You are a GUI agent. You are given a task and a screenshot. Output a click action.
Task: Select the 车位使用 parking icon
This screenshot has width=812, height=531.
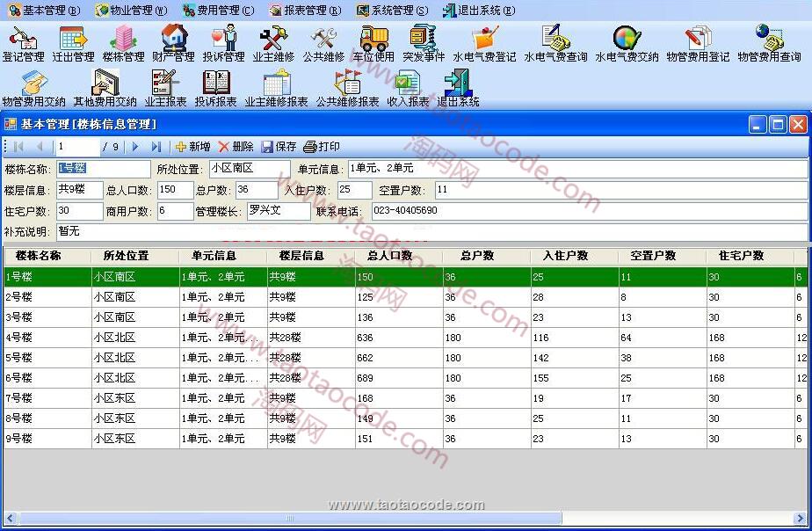(373, 43)
